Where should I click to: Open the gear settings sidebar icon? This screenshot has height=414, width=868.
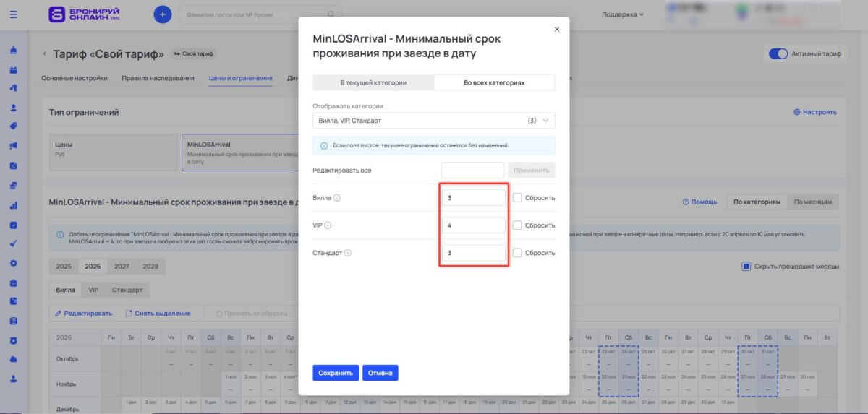coord(14,262)
